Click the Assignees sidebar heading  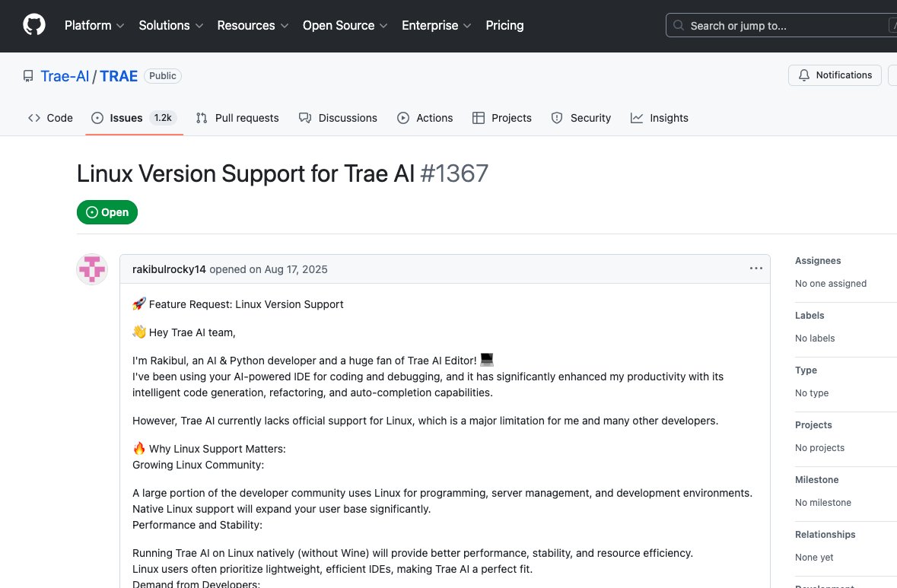pos(818,261)
